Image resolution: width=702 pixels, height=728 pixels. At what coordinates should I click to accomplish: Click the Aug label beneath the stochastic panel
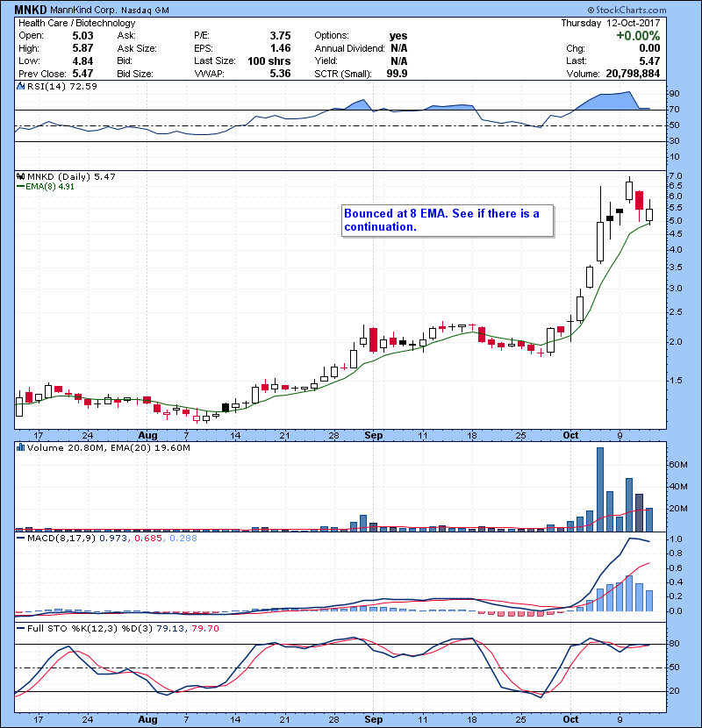pyautogui.click(x=147, y=719)
